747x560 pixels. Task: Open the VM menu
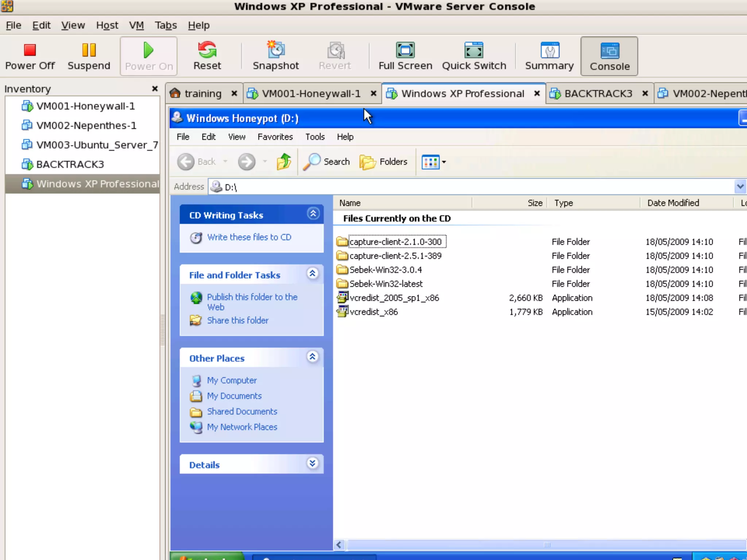[136, 25]
